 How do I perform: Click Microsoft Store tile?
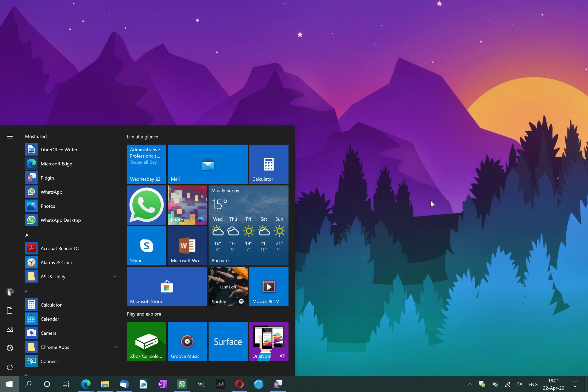(167, 287)
